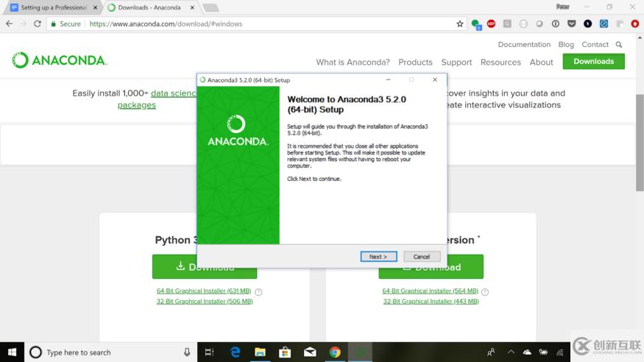Switch to Setting up a Professional tab
The image size is (644, 362).
(54, 7)
